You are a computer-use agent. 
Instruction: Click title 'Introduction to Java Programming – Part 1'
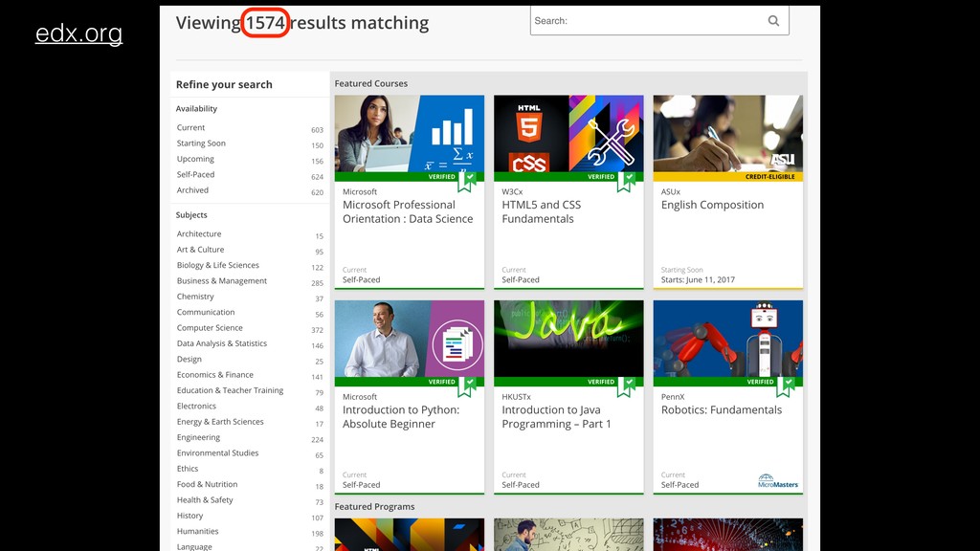556,417
